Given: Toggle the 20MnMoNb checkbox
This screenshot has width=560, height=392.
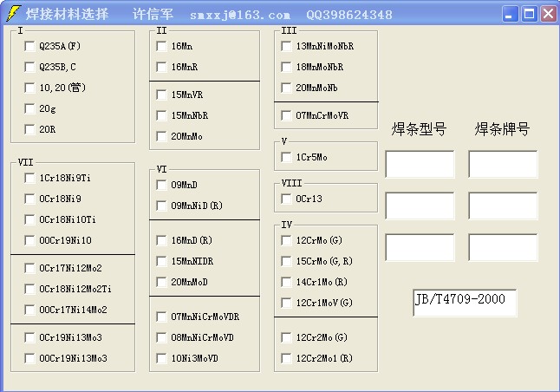Looking at the screenshot, I should (x=286, y=88).
